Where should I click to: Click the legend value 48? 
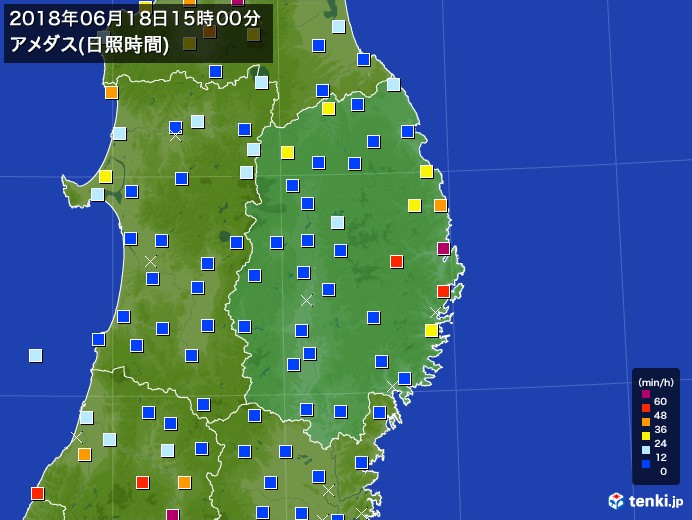pos(660,415)
